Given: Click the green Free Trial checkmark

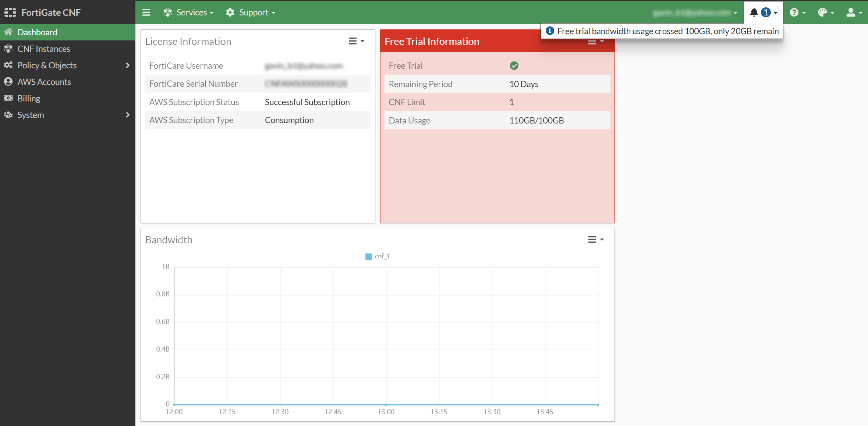Looking at the screenshot, I should (514, 66).
